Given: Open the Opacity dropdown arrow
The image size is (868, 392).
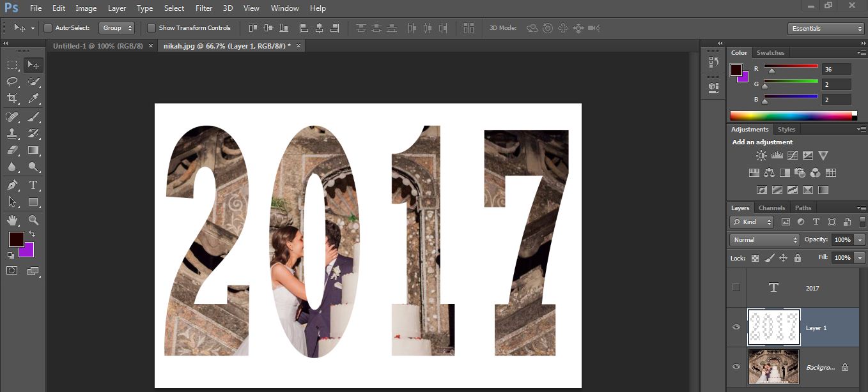Looking at the screenshot, I should tap(859, 239).
